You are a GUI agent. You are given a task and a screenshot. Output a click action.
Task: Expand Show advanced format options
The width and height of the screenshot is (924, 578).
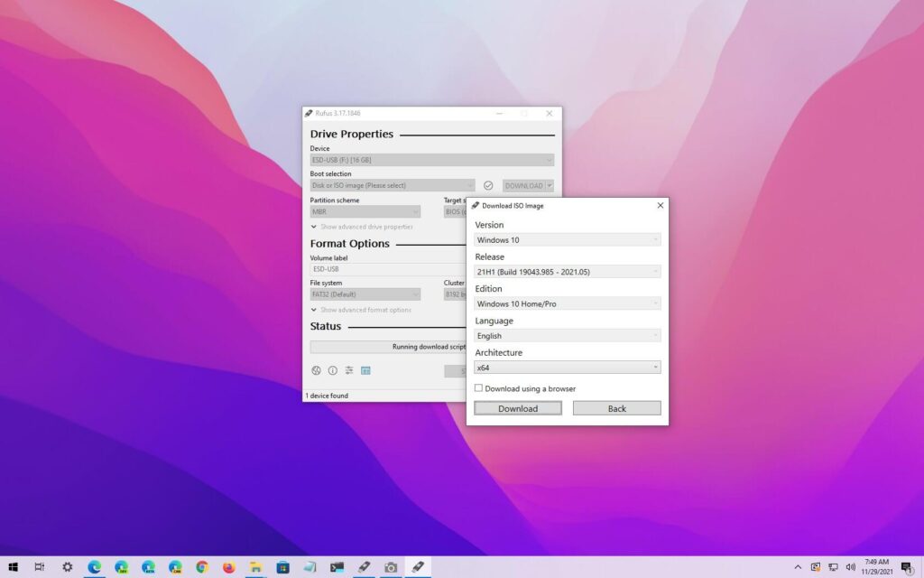361,310
